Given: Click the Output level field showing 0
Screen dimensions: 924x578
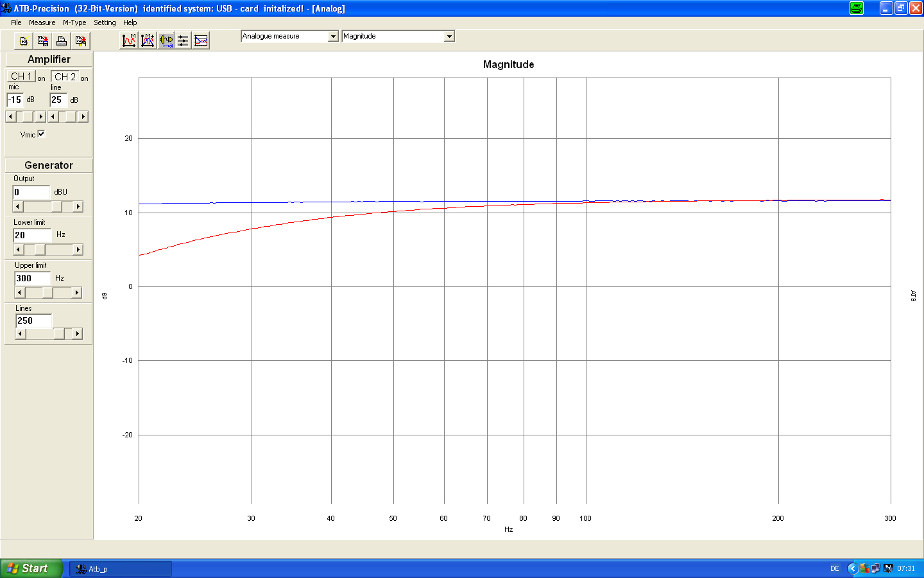Looking at the screenshot, I should [31, 192].
